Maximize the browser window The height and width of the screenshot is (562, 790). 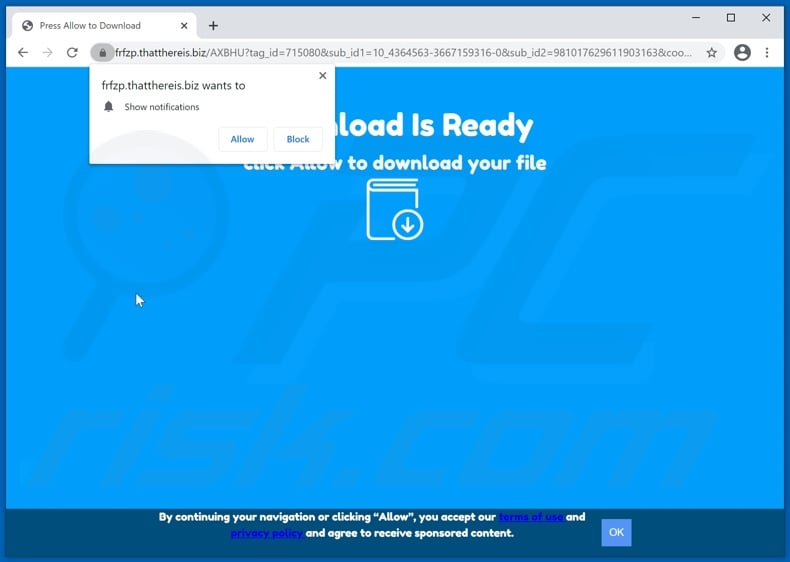click(x=731, y=18)
